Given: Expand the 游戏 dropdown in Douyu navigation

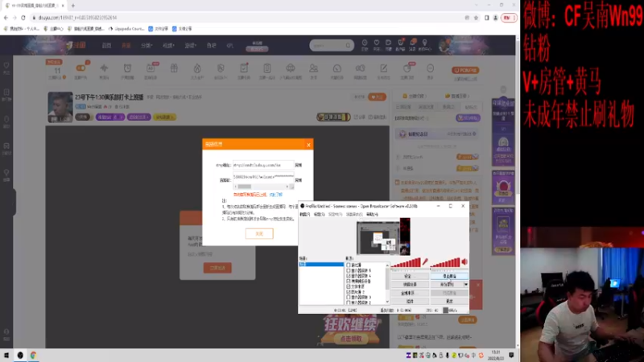Looking at the screenshot, I should point(190,46).
